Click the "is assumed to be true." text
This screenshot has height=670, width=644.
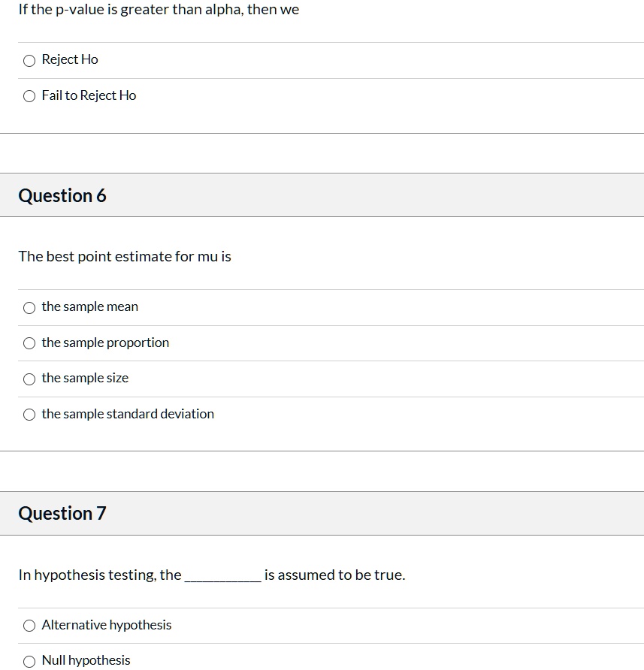pos(334,575)
